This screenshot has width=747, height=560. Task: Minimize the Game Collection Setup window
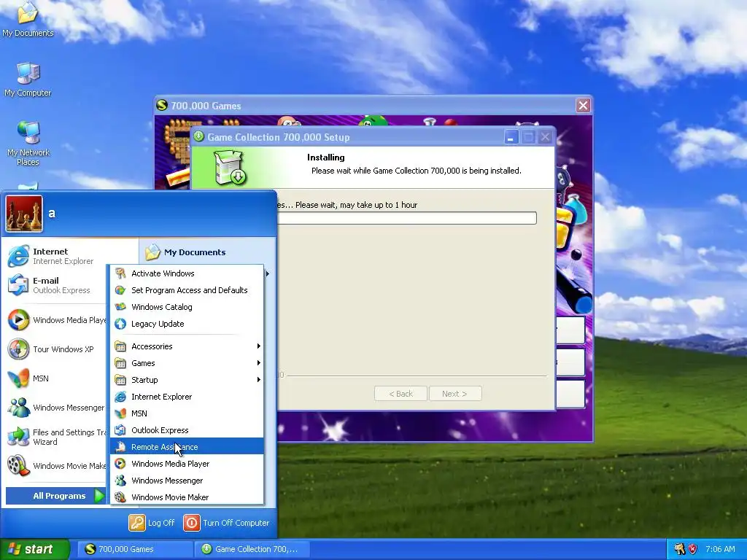(511, 138)
